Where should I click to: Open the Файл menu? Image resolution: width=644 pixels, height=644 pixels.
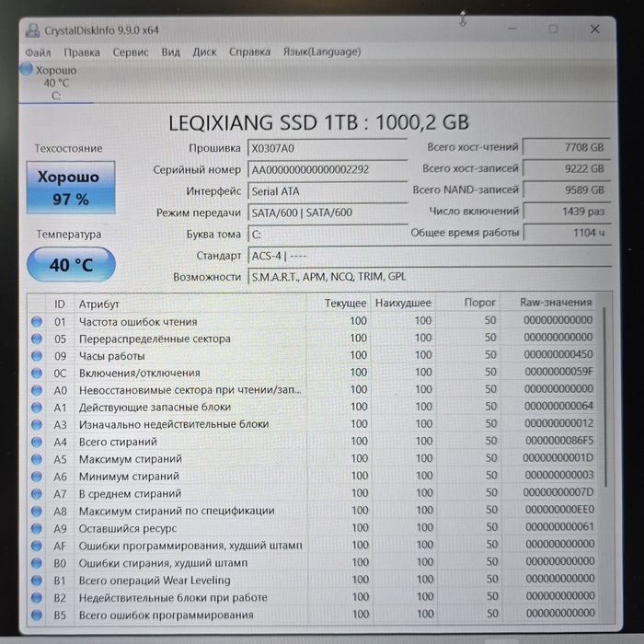pos(38,52)
